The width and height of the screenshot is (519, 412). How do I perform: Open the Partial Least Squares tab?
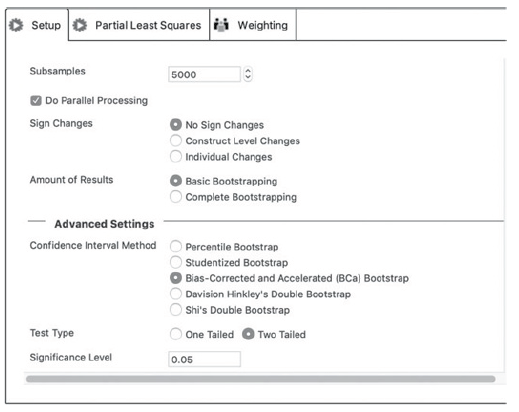[139, 25]
